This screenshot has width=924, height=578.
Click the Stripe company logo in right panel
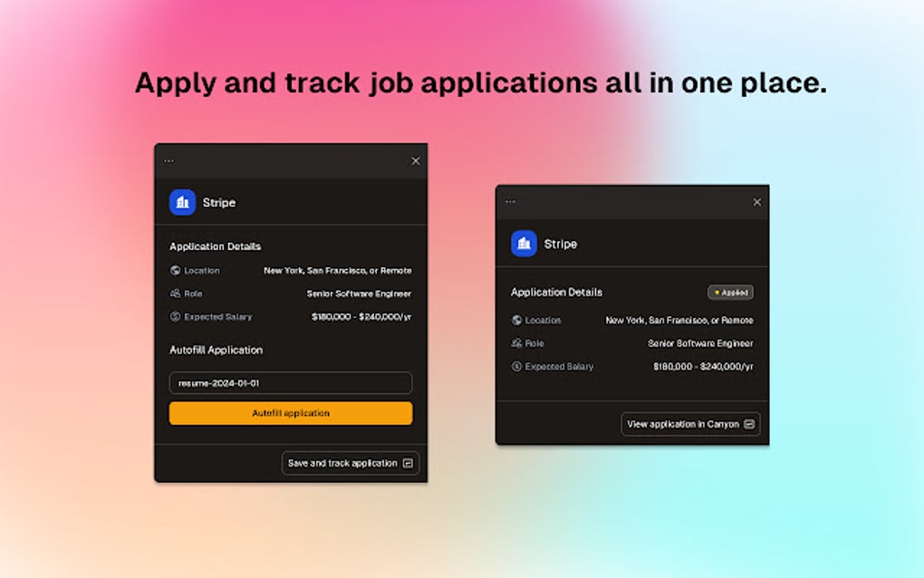coord(524,244)
